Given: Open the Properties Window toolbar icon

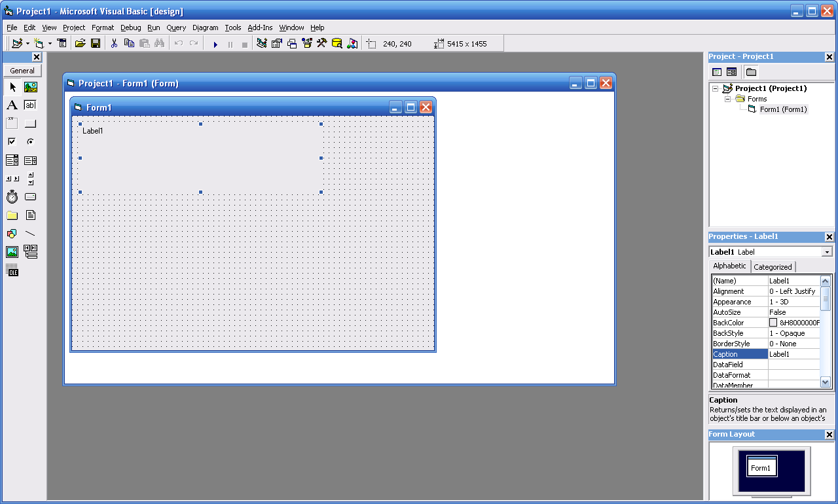Looking at the screenshot, I should coord(277,44).
